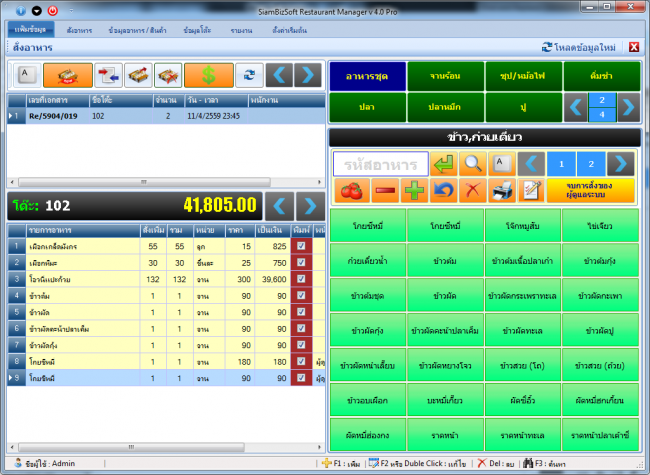Select the จานร้อน category button
Viewport: 650px width, 475px height.
(445, 76)
